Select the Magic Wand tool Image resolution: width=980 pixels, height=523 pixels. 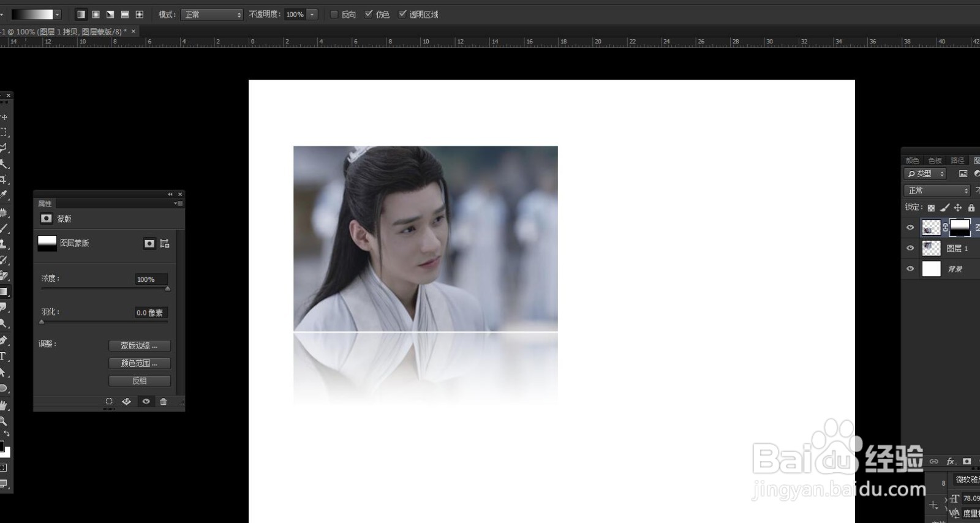pyautogui.click(x=4, y=164)
